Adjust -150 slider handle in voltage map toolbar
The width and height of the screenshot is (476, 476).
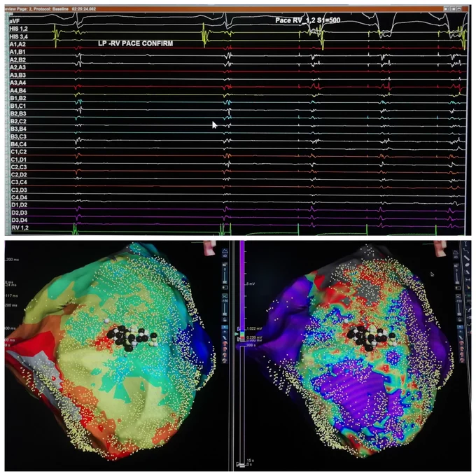pyautogui.click(x=459, y=314)
